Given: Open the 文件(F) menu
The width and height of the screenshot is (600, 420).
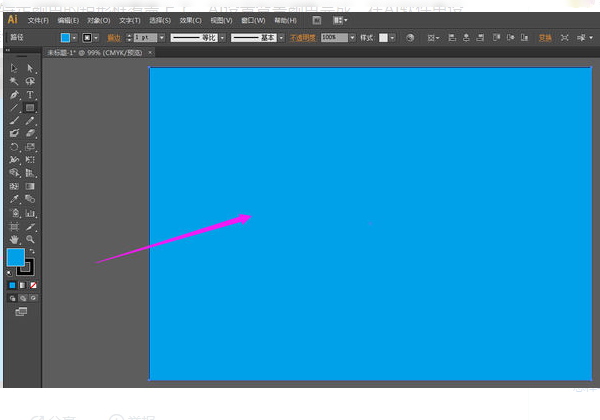Looking at the screenshot, I should 38,21.
